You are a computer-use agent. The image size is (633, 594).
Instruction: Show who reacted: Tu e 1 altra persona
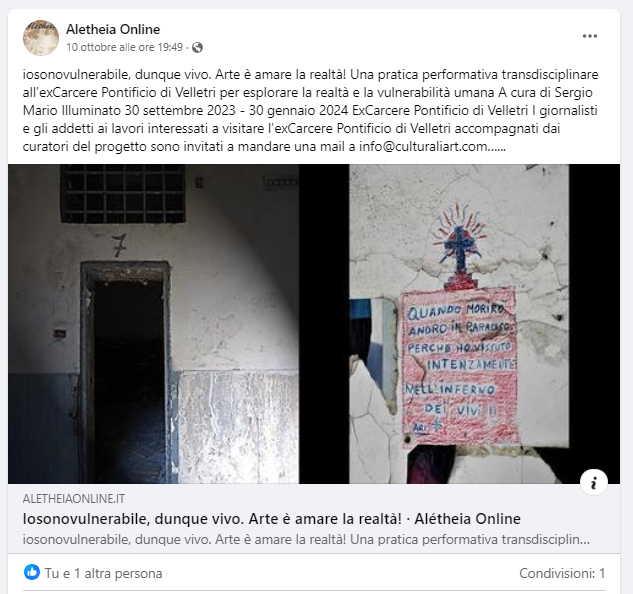click(x=103, y=573)
